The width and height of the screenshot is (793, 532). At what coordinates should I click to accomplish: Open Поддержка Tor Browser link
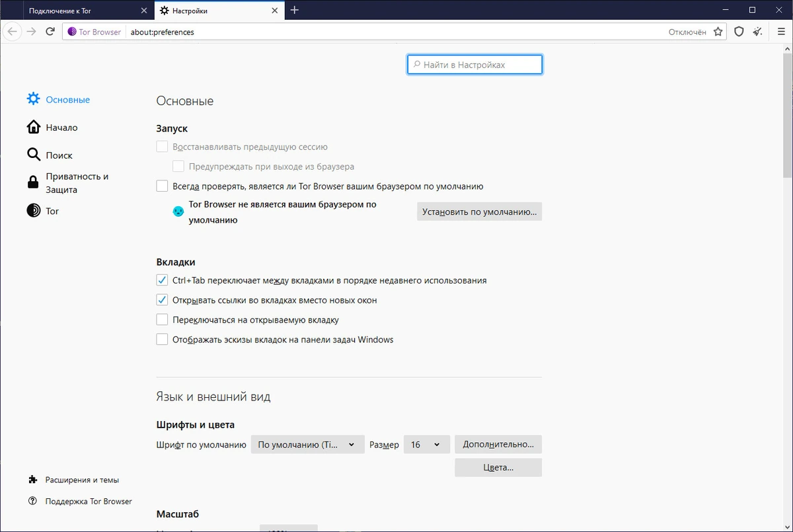pyautogui.click(x=89, y=501)
